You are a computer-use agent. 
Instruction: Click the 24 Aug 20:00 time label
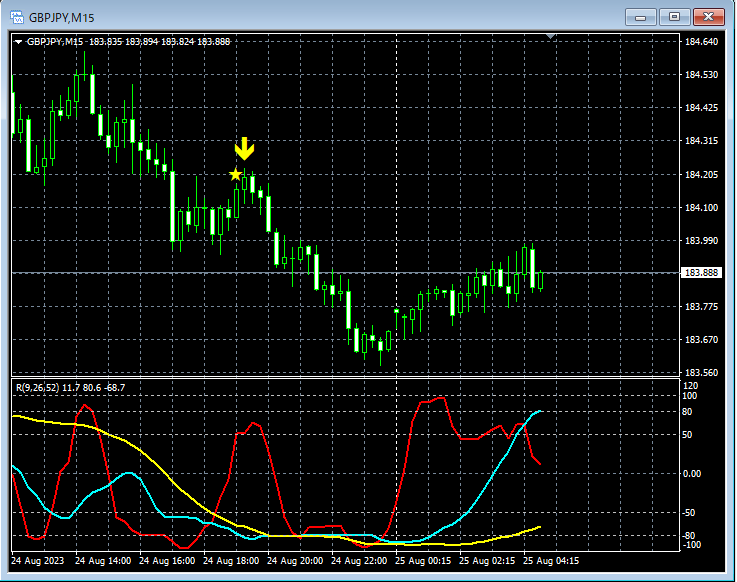(295, 560)
